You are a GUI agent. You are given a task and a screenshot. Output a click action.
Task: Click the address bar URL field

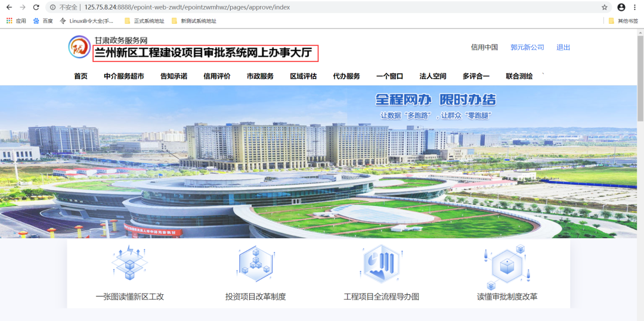coord(298,7)
